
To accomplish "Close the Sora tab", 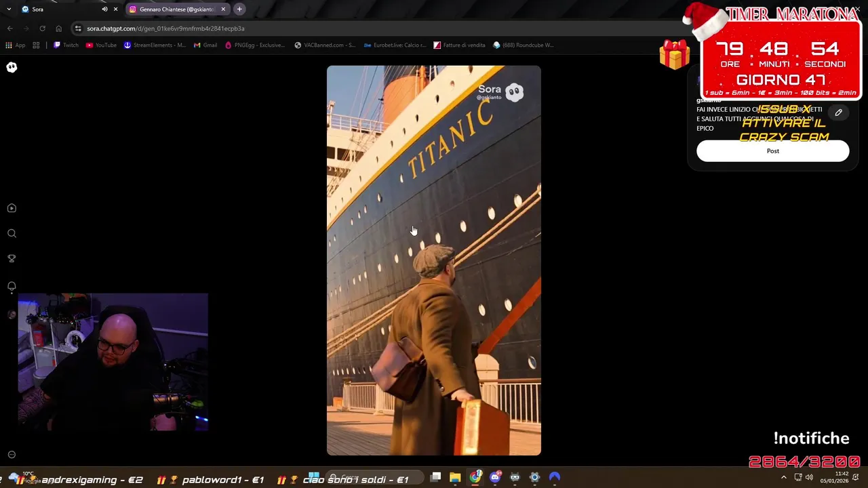I will [x=115, y=9].
